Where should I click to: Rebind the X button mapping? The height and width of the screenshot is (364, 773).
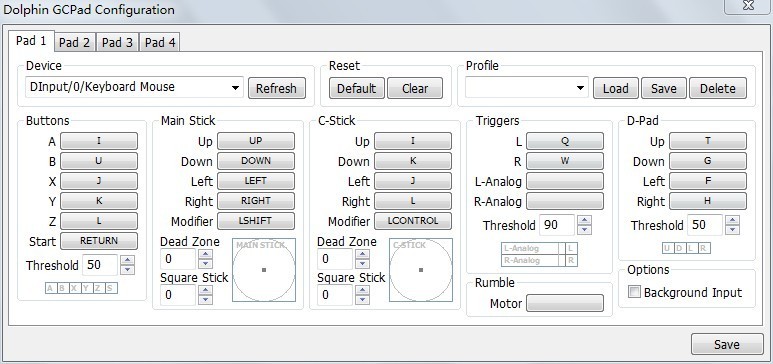point(99,181)
